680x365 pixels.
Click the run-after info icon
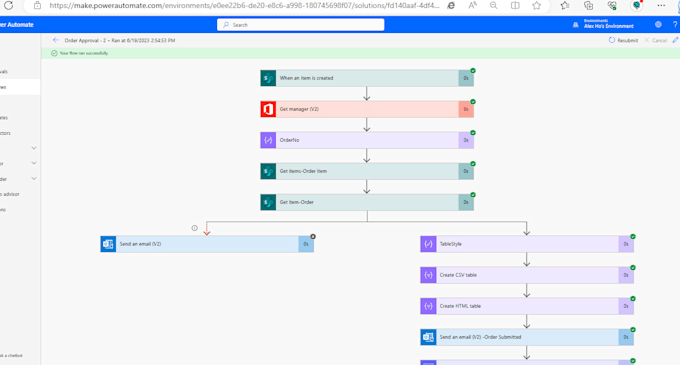(194, 228)
